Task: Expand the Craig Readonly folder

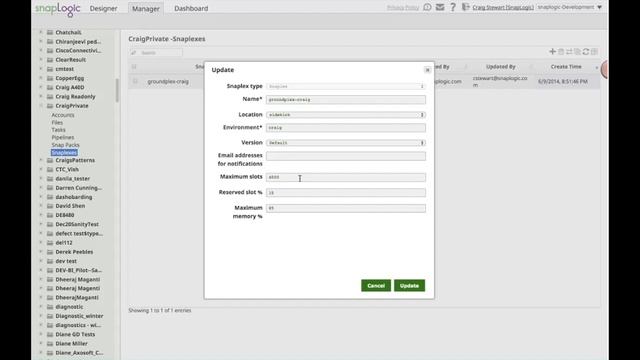Action: (41, 96)
